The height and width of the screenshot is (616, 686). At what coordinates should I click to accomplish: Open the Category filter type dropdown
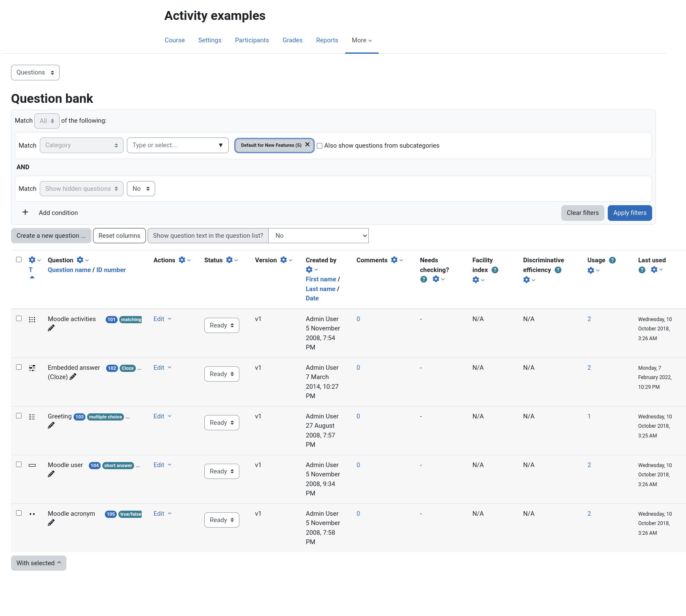tap(82, 145)
